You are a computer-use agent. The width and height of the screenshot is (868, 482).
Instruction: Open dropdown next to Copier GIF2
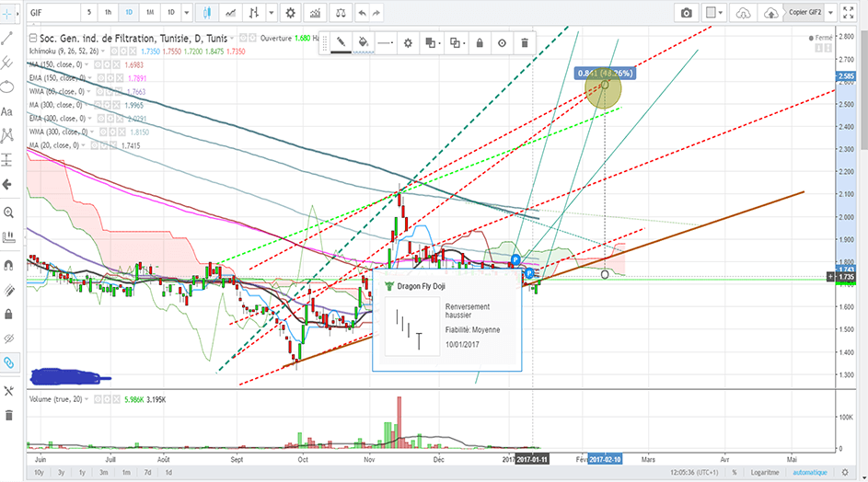[x=830, y=12]
